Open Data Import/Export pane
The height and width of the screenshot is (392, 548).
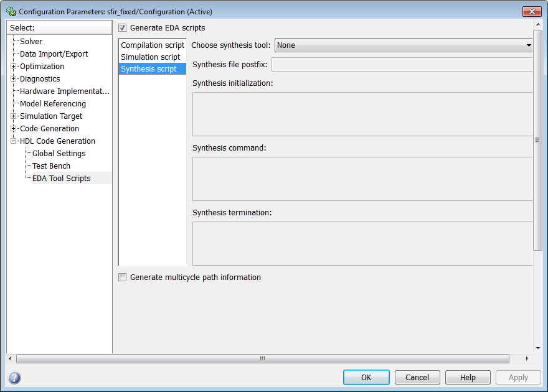(x=54, y=54)
